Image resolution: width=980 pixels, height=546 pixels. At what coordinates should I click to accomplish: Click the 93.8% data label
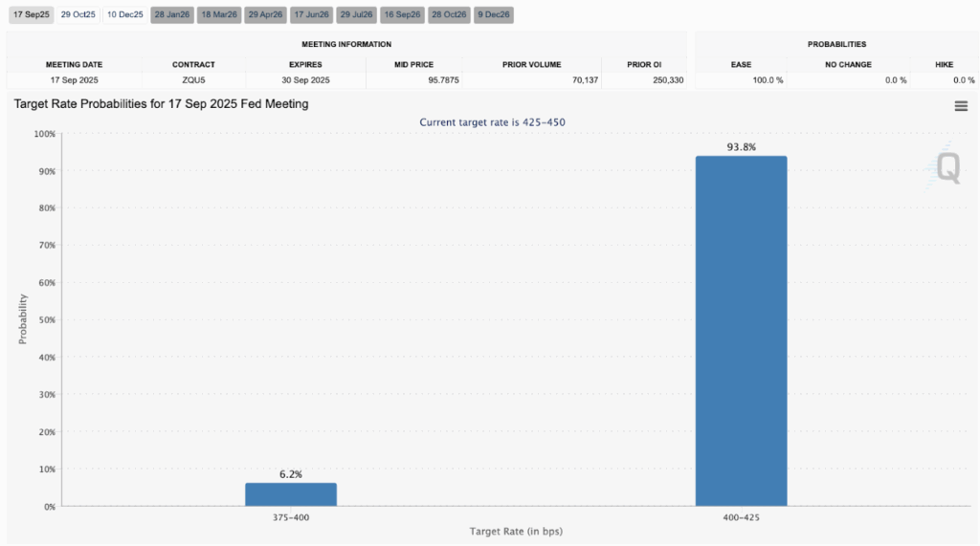pyautogui.click(x=741, y=146)
